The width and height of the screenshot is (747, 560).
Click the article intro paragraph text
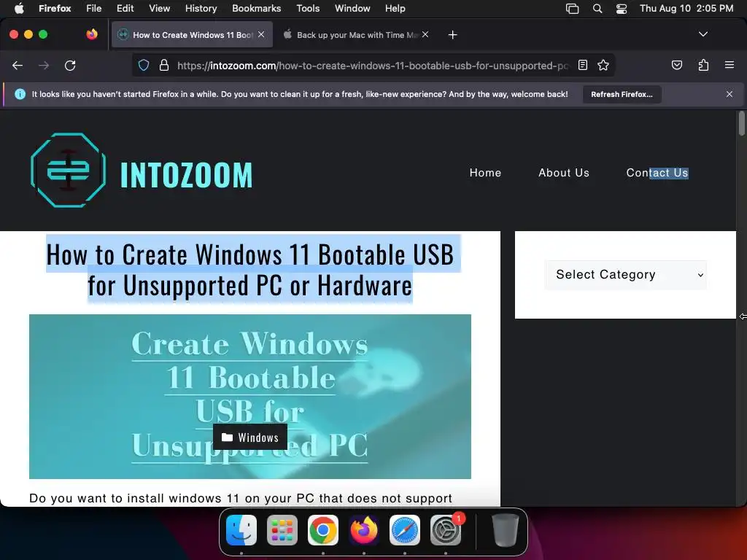tap(241, 498)
